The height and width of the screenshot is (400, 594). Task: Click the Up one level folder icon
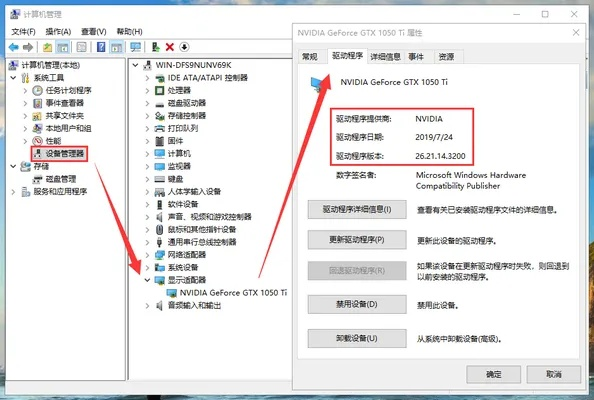tap(47, 47)
